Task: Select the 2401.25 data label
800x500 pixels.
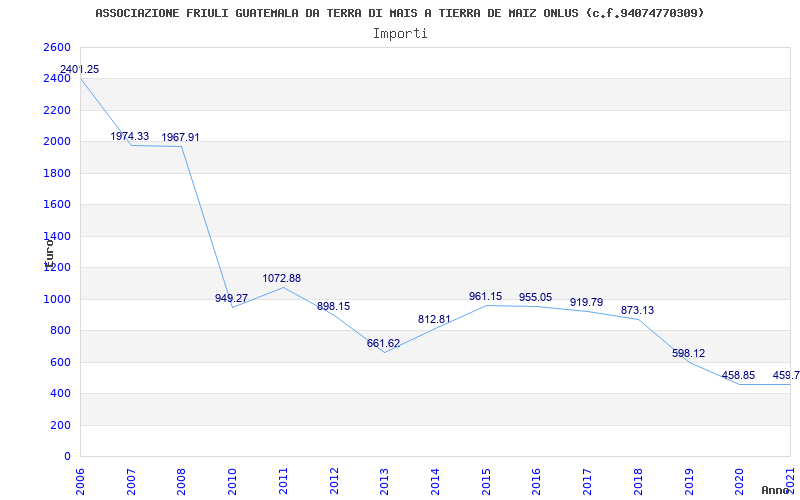Action: (79, 69)
